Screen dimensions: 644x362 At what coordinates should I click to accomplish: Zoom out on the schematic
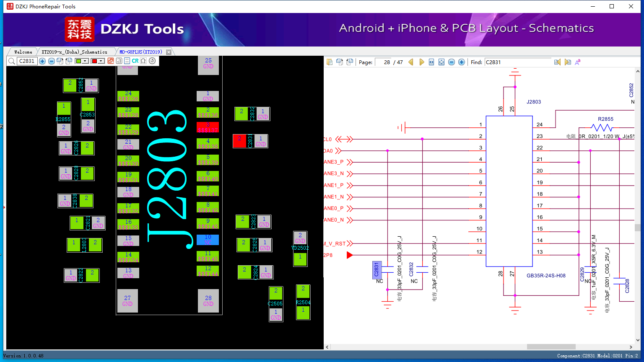point(452,62)
